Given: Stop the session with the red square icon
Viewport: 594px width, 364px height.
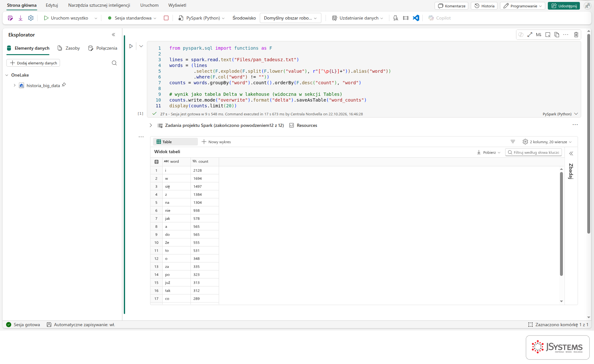Looking at the screenshot, I should [x=166, y=18].
